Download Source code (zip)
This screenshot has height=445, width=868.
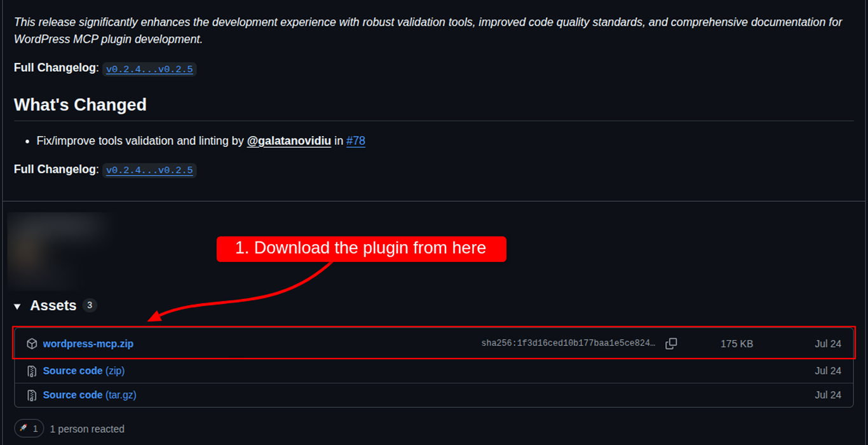(x=83, y=371)
